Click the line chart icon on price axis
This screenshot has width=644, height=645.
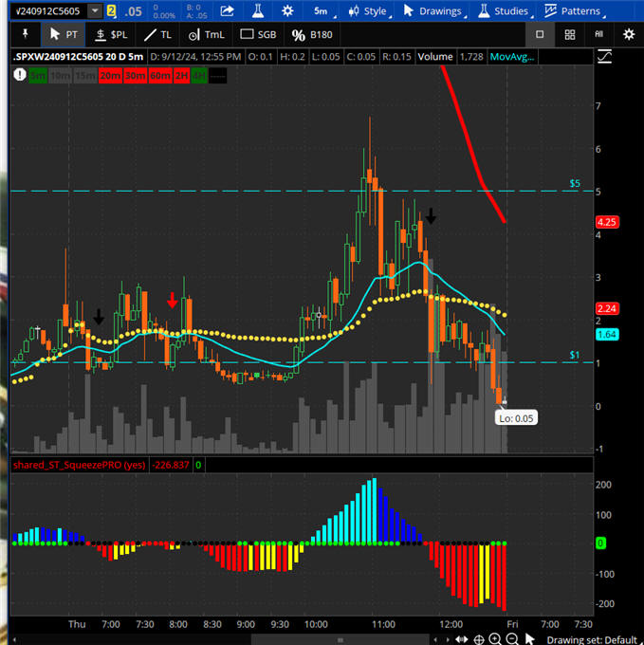click(605, 58)
